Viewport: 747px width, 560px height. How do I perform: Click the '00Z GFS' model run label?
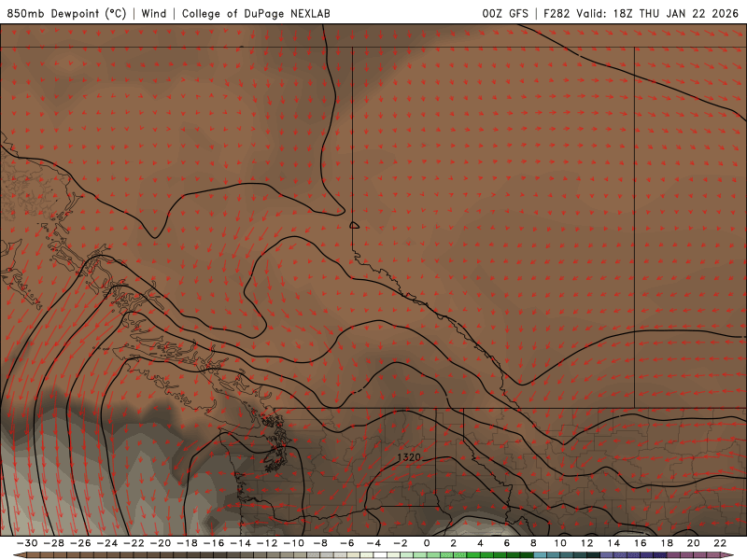(x=505, y=13)
